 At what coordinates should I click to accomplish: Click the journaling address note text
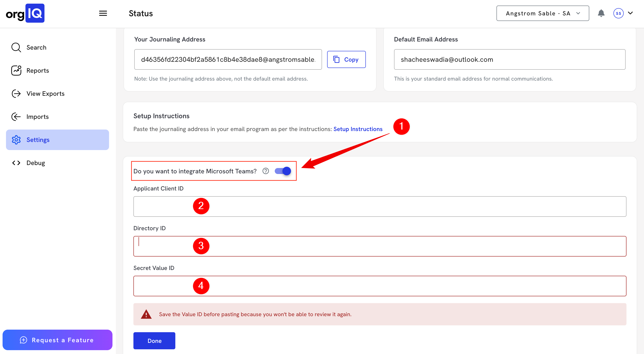[221, 79]
